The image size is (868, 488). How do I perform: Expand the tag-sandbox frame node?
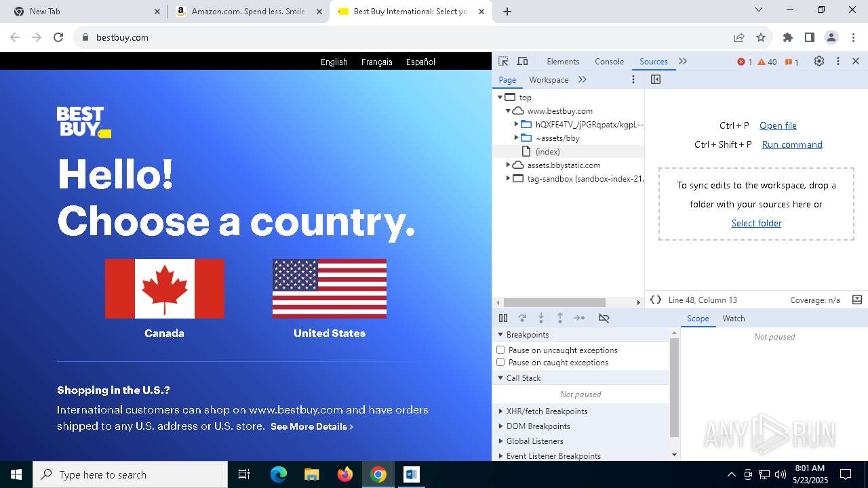pyautogui.click(x=508, y=178)
